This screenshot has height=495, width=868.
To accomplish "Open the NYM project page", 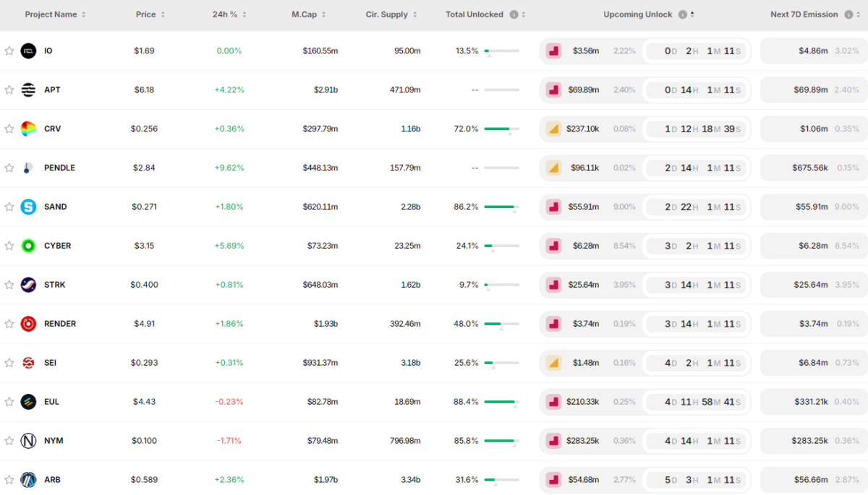I will click(54, 441).
